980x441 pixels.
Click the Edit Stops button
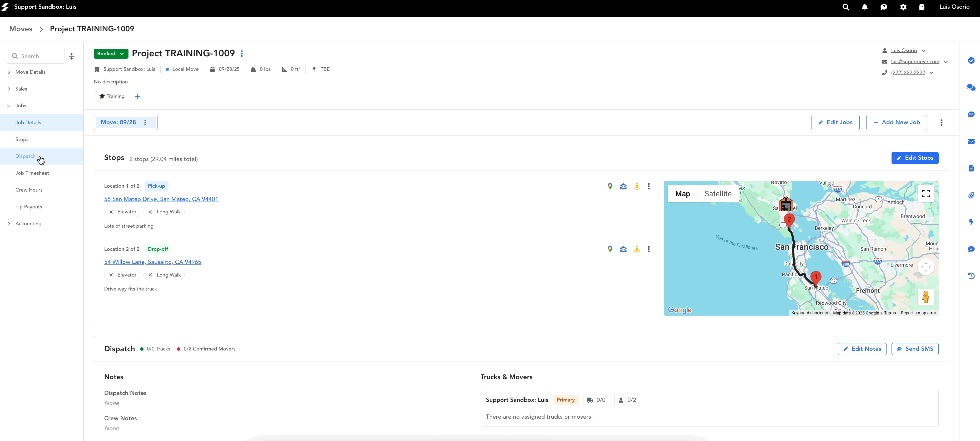(x=915, y=158)
